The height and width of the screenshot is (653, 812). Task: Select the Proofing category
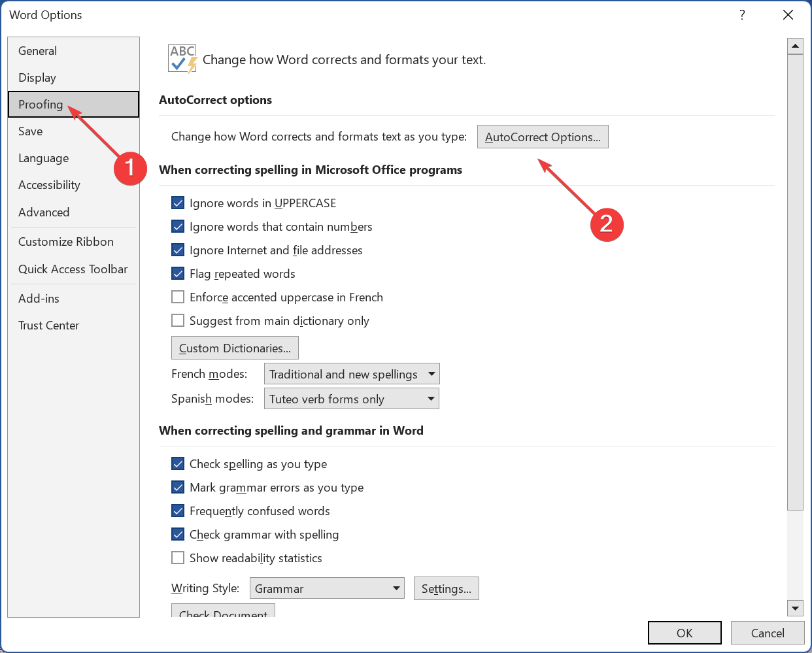73,105
